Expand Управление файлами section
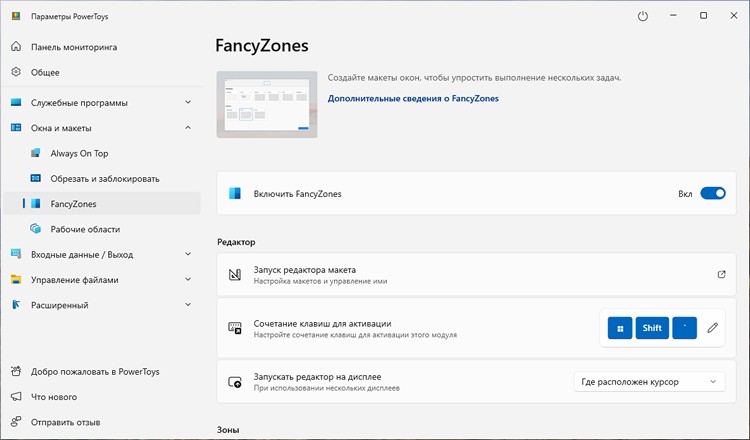 [102, 280]
